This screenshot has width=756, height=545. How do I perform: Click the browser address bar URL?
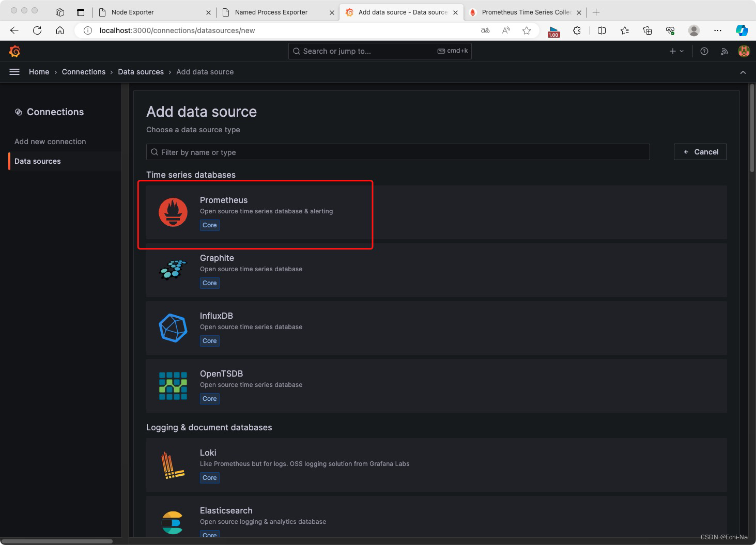click(177, 30)
